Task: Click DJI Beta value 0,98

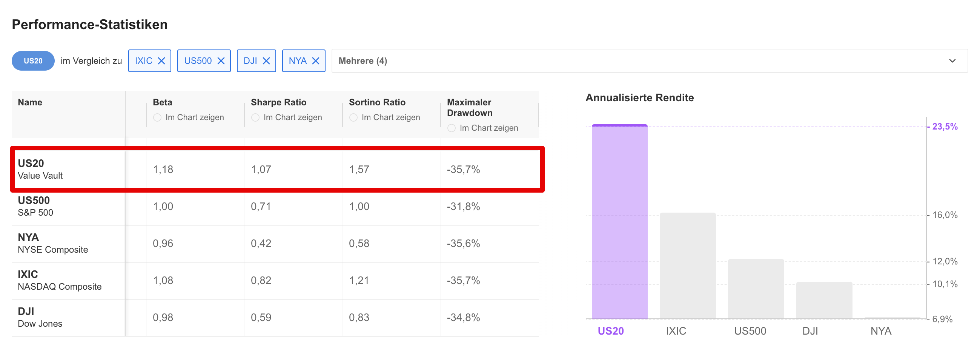Action: 163,317
